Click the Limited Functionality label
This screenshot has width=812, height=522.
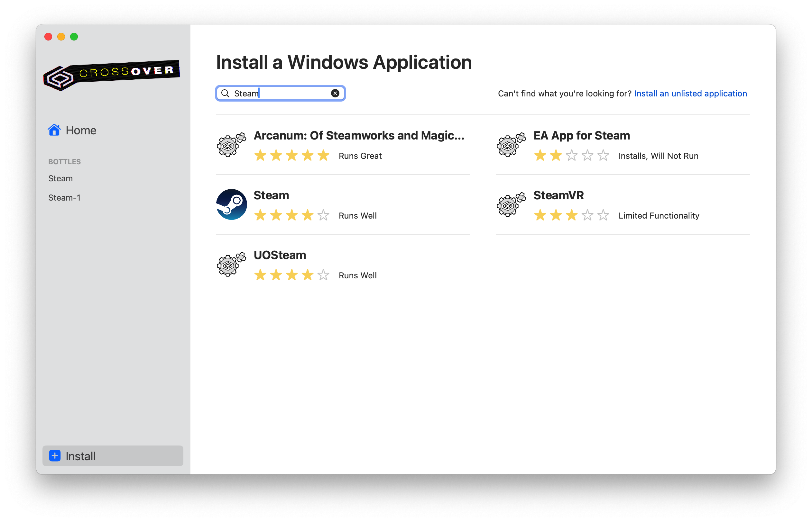click(660, 216)
